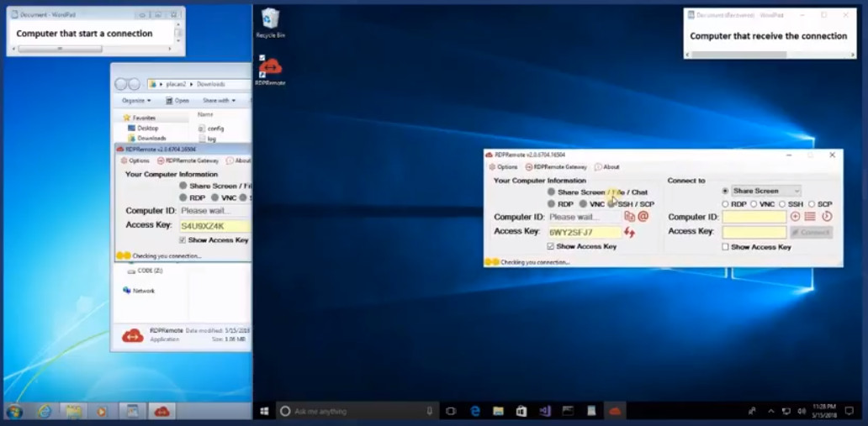Launch Microsoft Edge from the Windows 10 taskbar
Image resolution: width=868 pixels, height=426 pixels.
[x=475, y=411]
